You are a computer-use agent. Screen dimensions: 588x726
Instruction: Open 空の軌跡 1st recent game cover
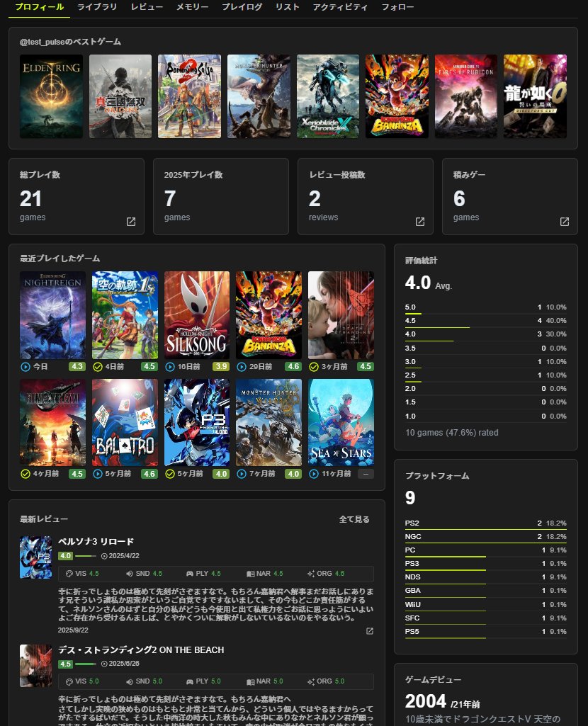point(125,315)
